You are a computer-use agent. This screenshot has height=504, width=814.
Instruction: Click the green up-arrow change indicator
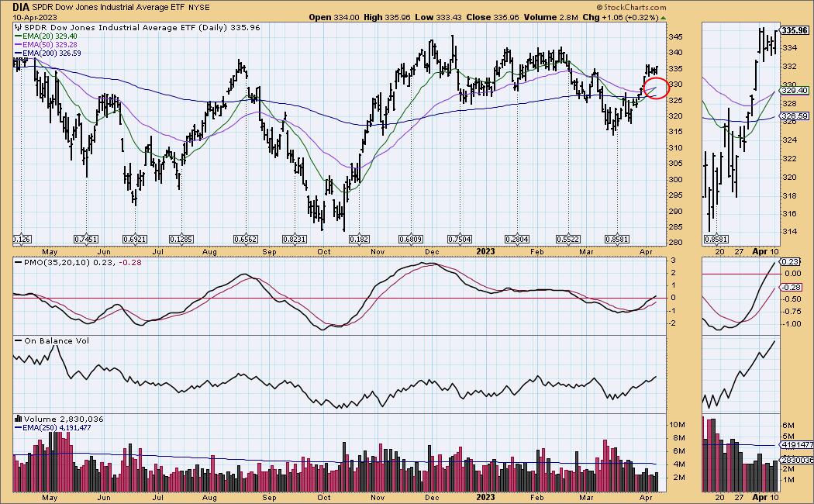pos(663,18)
